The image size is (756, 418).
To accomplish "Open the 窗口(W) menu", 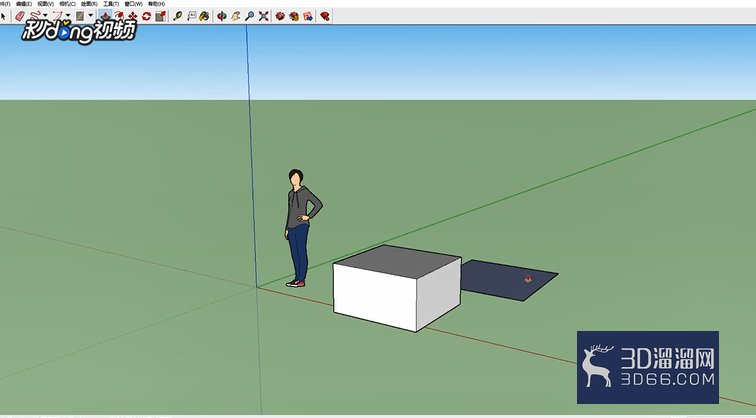I will [134, 3].
